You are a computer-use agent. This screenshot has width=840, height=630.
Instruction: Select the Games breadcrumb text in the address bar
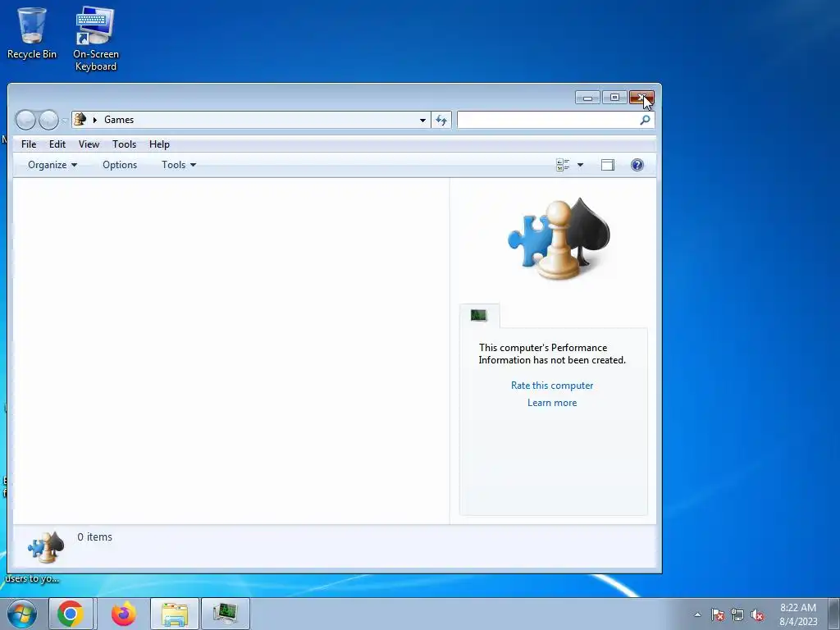[119, 120]
